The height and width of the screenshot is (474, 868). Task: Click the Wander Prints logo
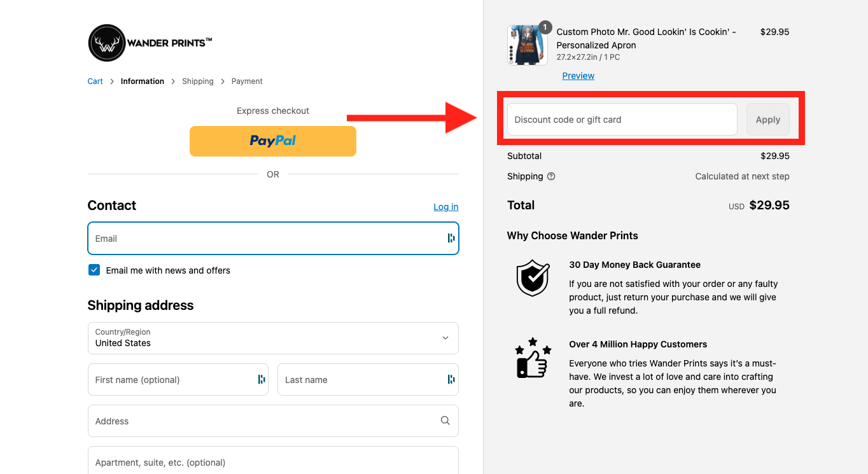click(150, 43)
